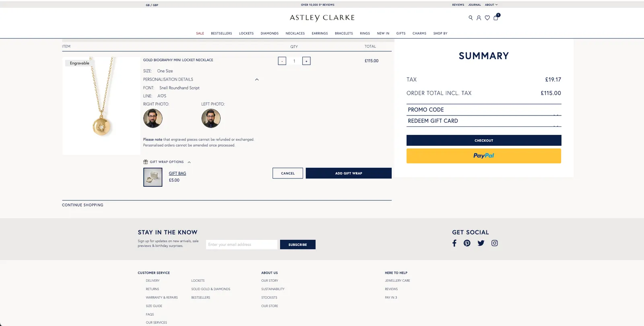Cancel the gift wrap selection
The image size is (644, 326).
tap(288, 173)
